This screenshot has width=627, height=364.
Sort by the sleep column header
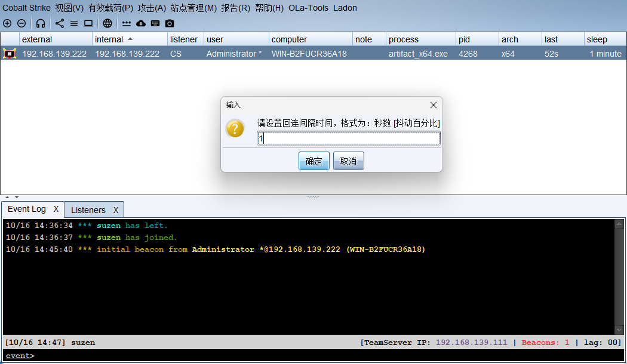click(605, 39)
